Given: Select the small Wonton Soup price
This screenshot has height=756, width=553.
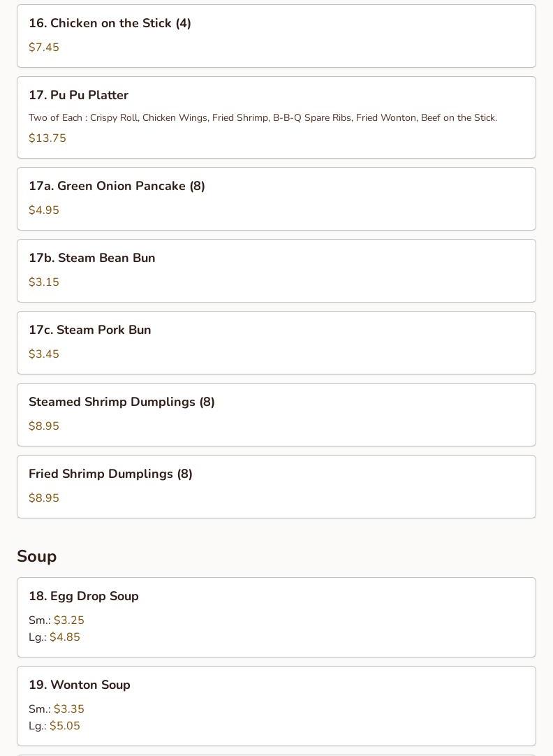Looking at the screenshot, I should pos(69,708).
